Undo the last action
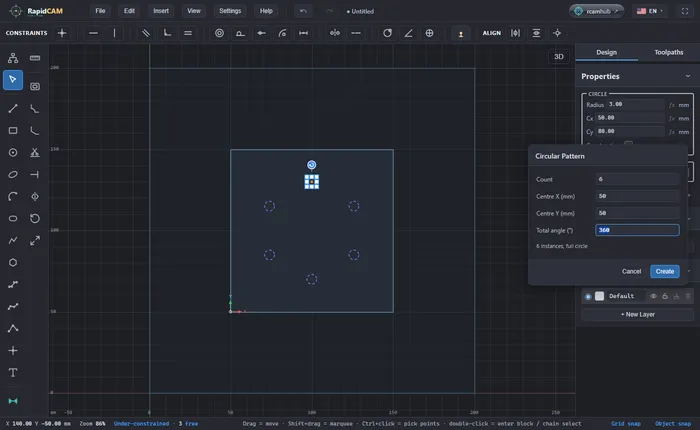Viewport: 700px width, 430px height. tap(304, 11)
